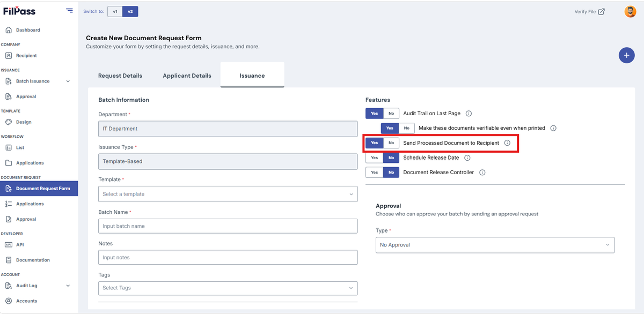Click the 'Create New Document Request Form' heading
Viewport: 644px width, 314px height.
point(144,38)
